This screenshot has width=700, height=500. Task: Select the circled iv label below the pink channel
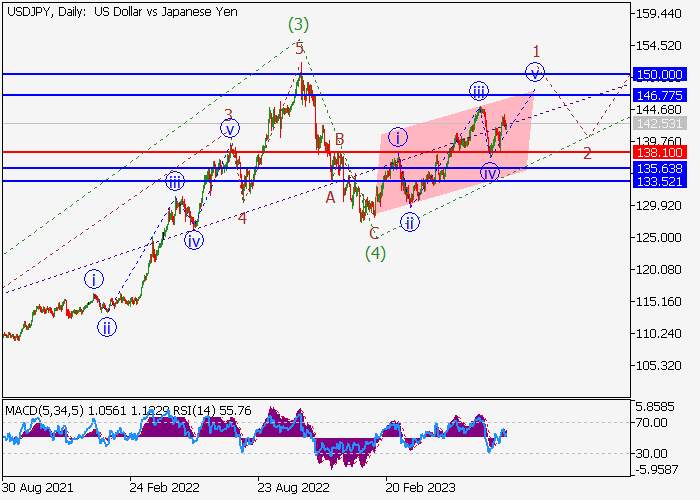pyautogui.click(x=490, y=172)
